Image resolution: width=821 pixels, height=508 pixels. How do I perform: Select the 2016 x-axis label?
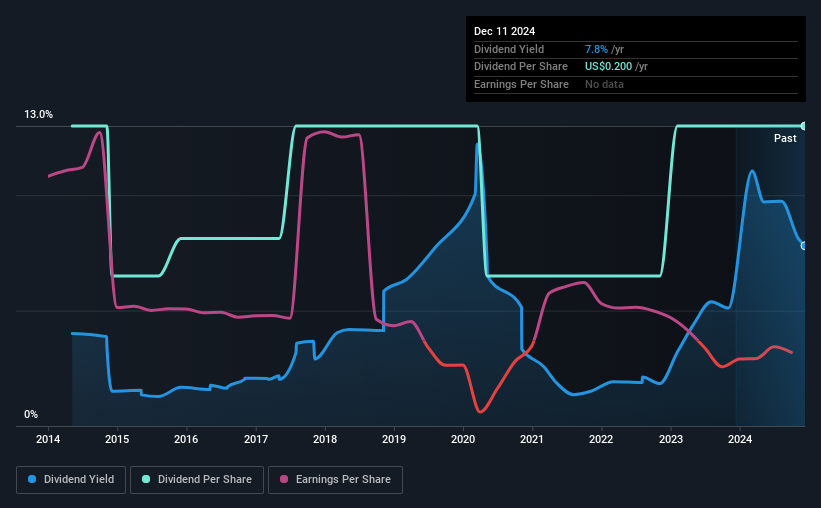point(186,439)
